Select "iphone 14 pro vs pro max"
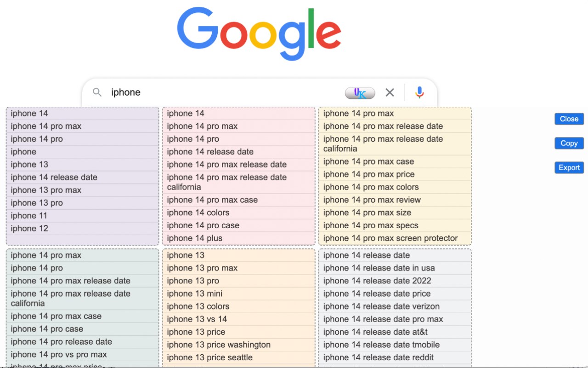This screenshot has height=368, width=588. pos(59,355)
